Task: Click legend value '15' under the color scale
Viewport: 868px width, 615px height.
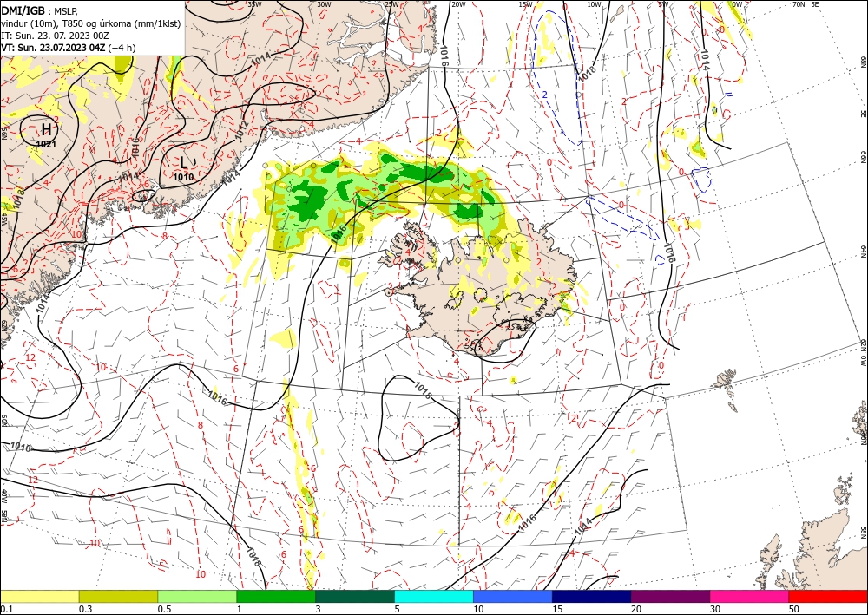Action: coord(557,609)
